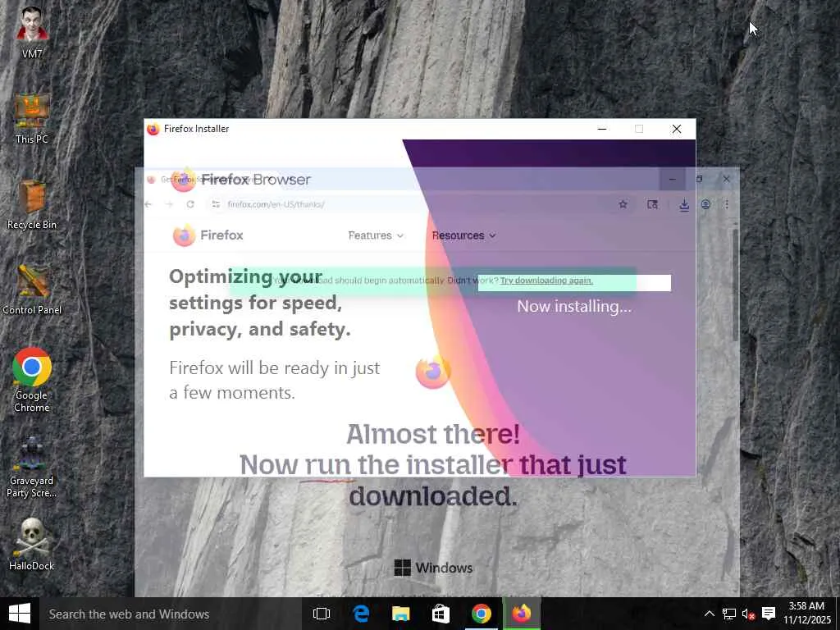Show hidden system tray icons
The image size is (840, 630).
[x=710, y=614]
